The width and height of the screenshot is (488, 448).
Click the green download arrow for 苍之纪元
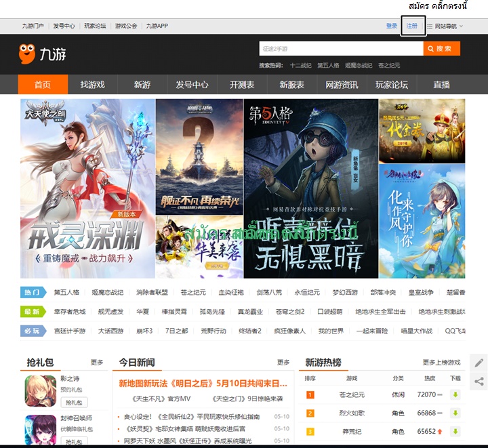(455, 395)
